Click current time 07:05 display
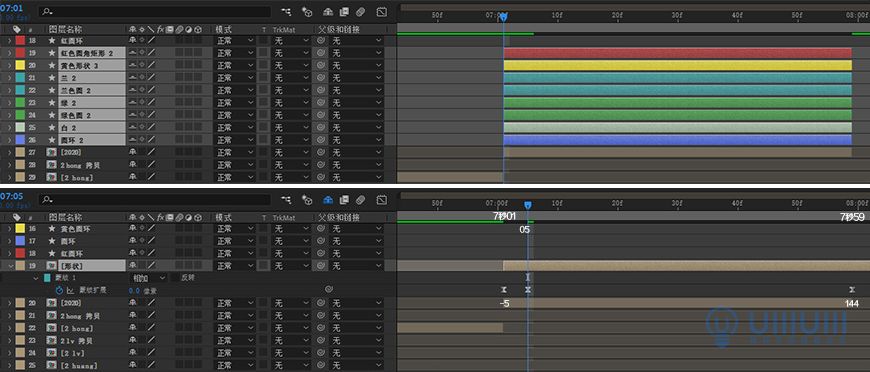The width and height of the screenshot is (870, 372). tap(12, 196)
